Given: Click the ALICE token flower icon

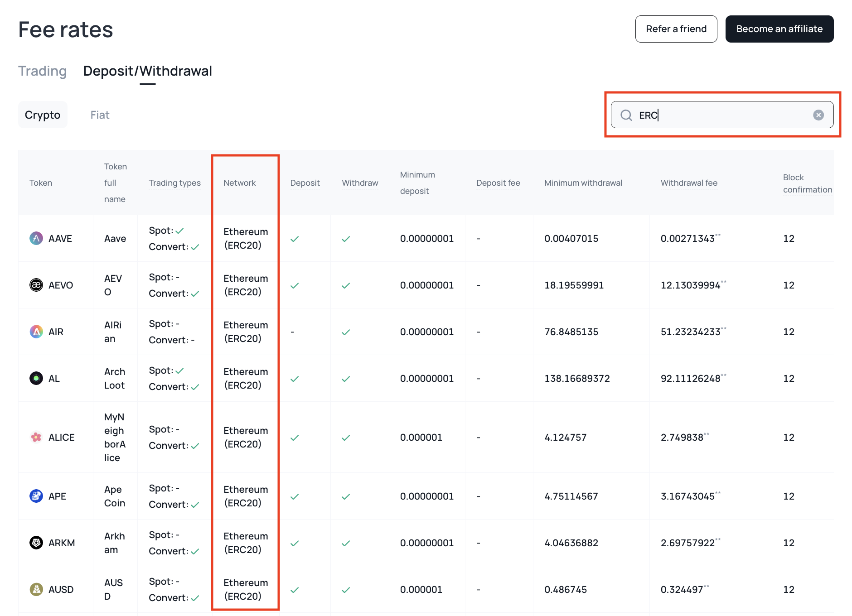Looking at the screenshot, I should 36,437.
